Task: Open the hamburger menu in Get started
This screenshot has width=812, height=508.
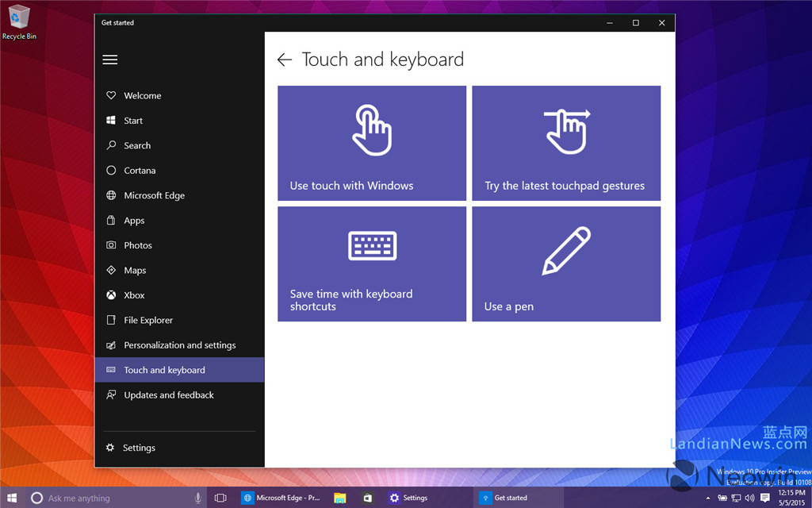Action: [x=109, y=60]
